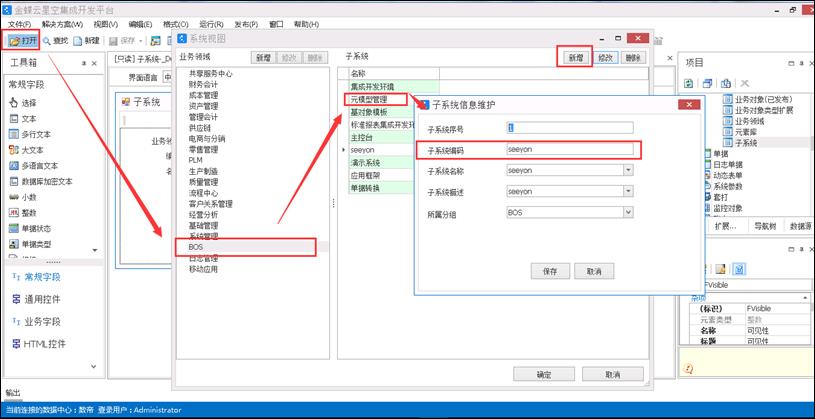Click the 新建 (New) document icon
815x419 pixels.
point(79,40)
